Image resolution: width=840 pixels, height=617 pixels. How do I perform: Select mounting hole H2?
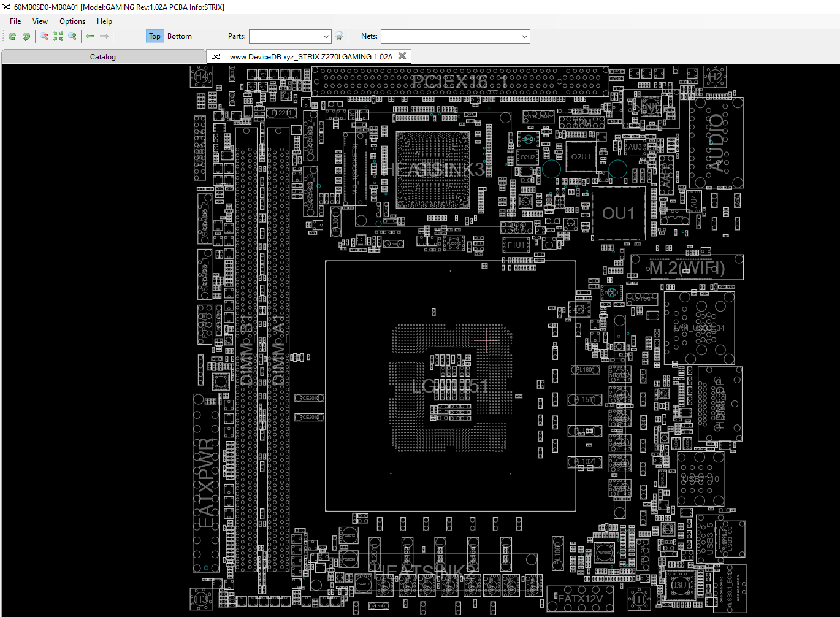pos(716,77)
